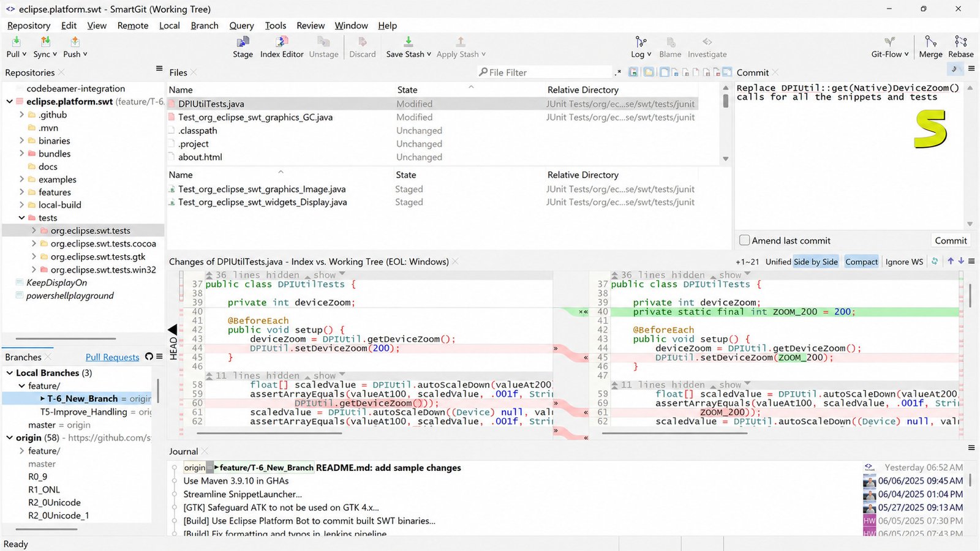980x551 pixels.
Task: Toggle the folder view icon in Files toolbar
Action: click(649, 72)
